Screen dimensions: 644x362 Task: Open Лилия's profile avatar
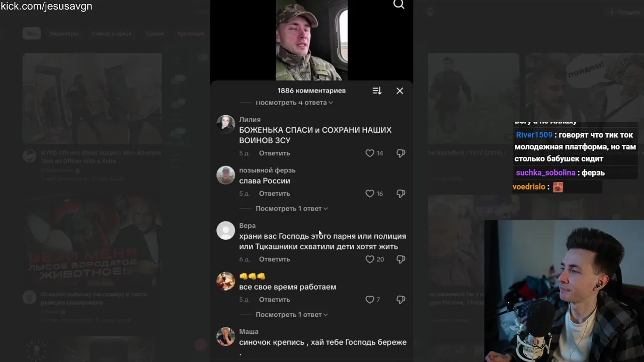[226, 124]
